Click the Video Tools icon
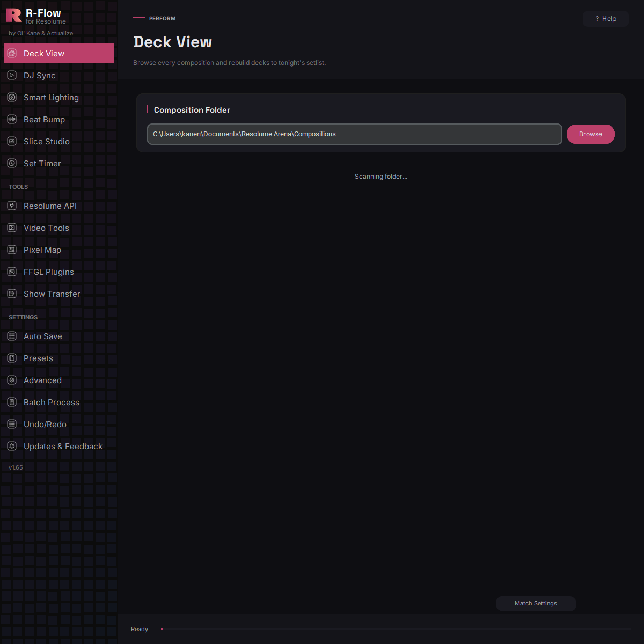 pyautogui.click(x=12, y=228)
